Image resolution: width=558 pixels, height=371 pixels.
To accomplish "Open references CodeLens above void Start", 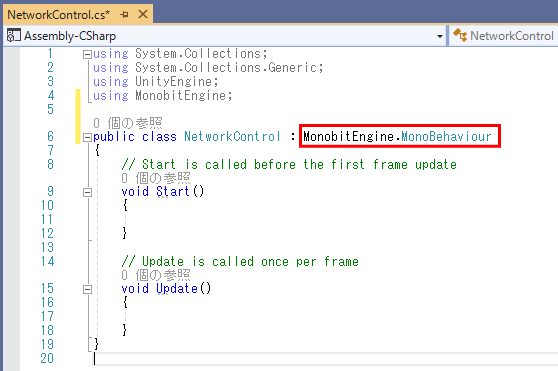I will point(156,178).
